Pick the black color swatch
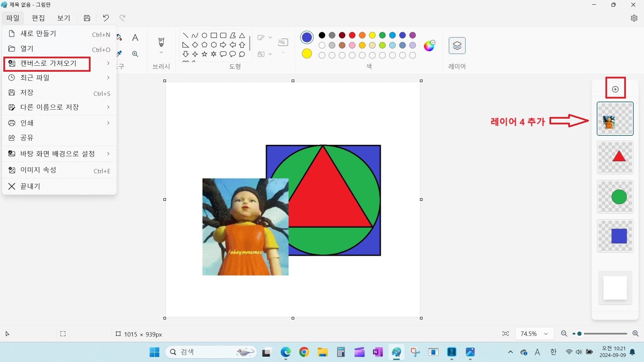Screen dimensions: 644x362 click(x=322, y=35)
